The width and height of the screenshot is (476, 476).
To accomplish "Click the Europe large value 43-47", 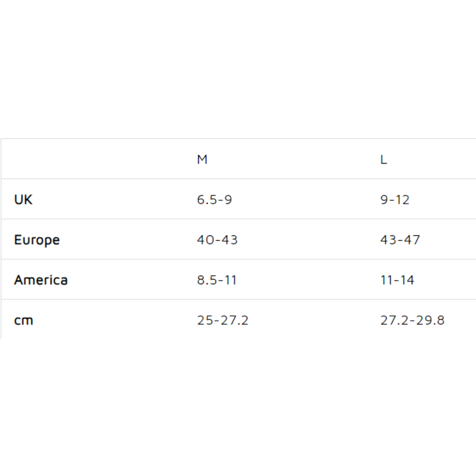I will point(400,240).
